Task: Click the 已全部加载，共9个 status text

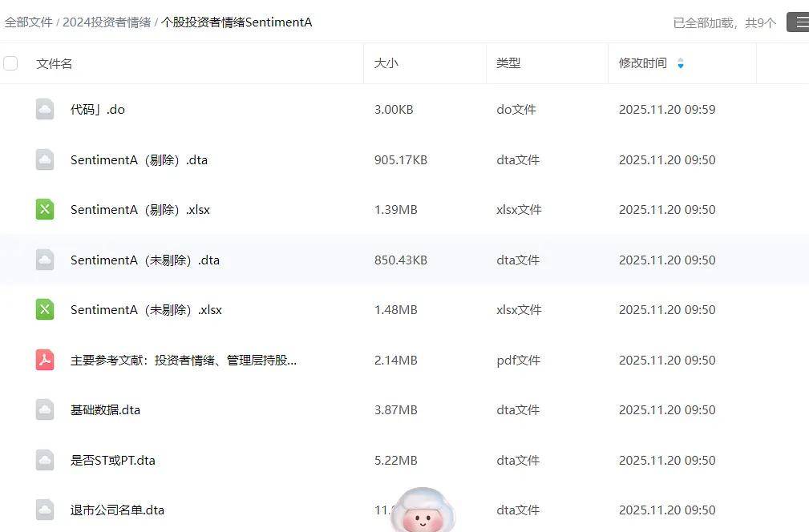Action: [724, 22]
